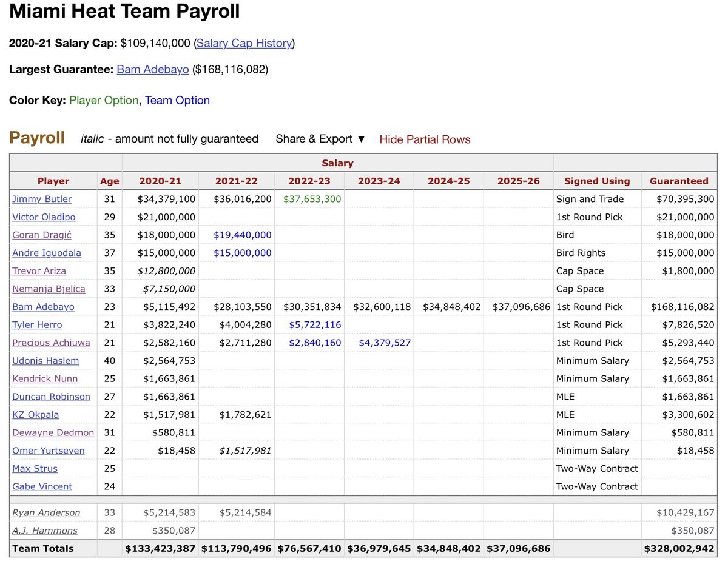
Task: Sort table by Player column header
Action: [x=53, y=181]
